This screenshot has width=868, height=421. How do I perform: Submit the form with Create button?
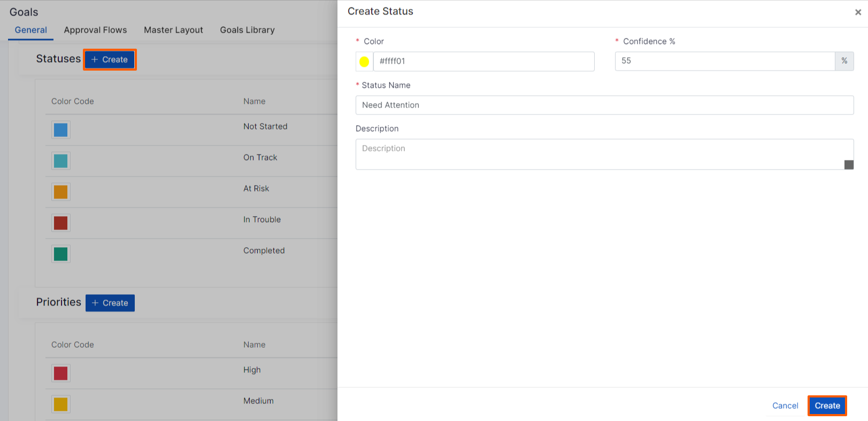827,405
